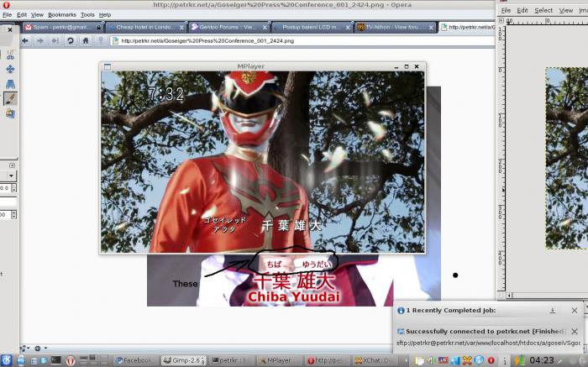Go back with Opera's back arrow
This screenshot has height=367, width=588.
[25, 41]
